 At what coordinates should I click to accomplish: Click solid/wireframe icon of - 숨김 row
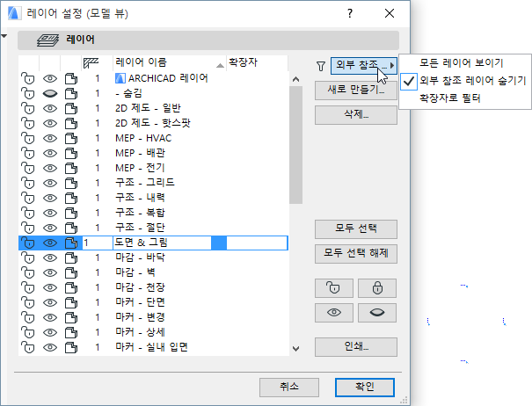pyautogui.click(x=71, y=93)
